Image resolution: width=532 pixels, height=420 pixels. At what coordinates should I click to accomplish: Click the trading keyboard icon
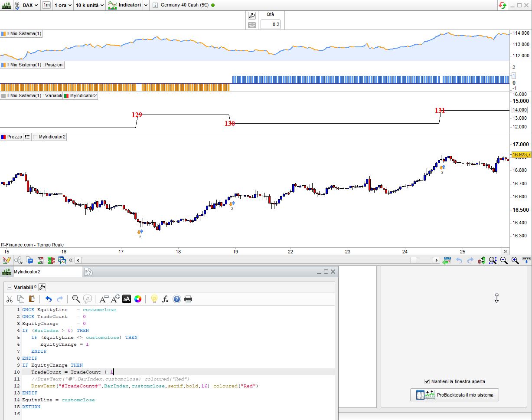pos(252,25)
